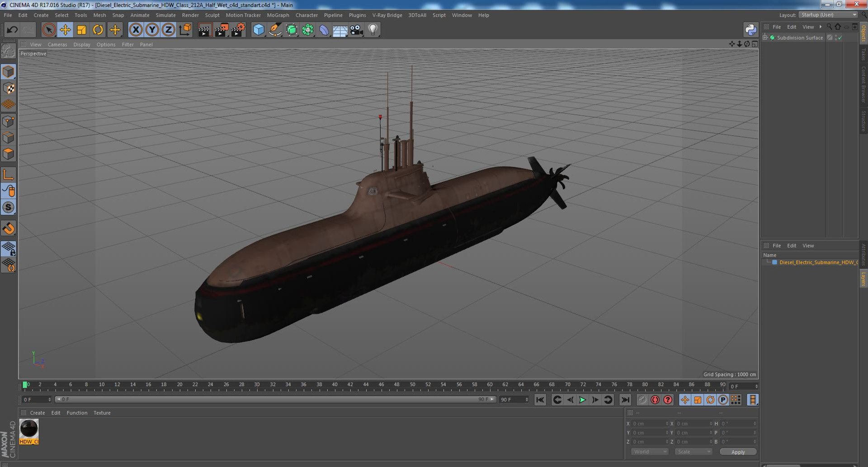Image resolution: width=868 pixels, height=467 pixels.
Task: Open material manager Texture menu
Action: pyautogui.click(x=102, y=413)
